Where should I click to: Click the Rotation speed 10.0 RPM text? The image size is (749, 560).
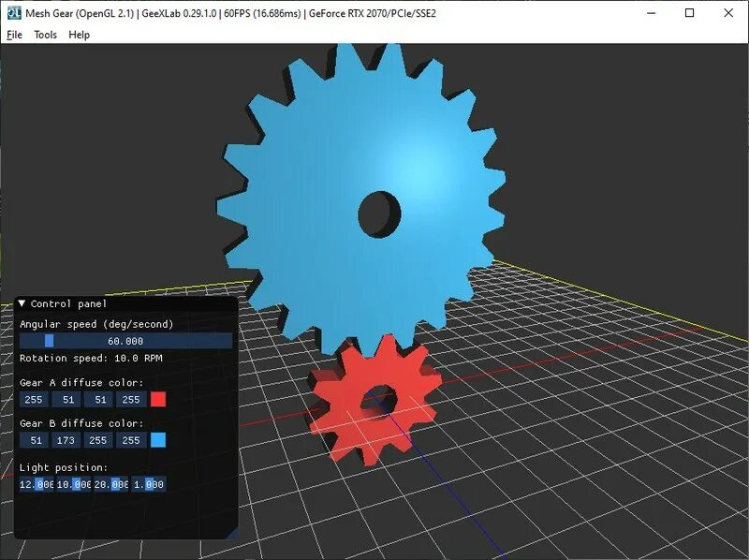(x=91, y=359)
